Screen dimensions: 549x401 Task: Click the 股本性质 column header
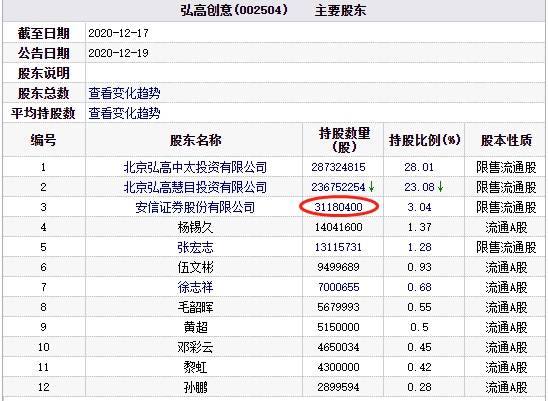pyautogui.click(x=506, y=140)
